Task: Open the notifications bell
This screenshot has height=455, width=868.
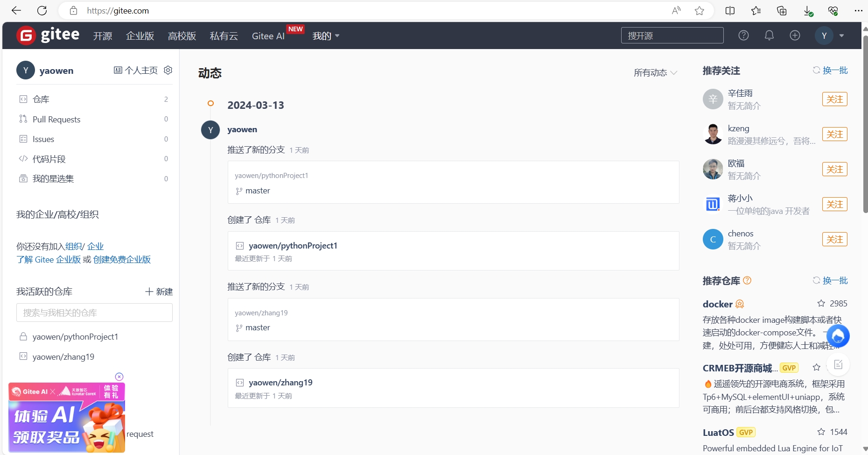Action: (x=769, y=36)
